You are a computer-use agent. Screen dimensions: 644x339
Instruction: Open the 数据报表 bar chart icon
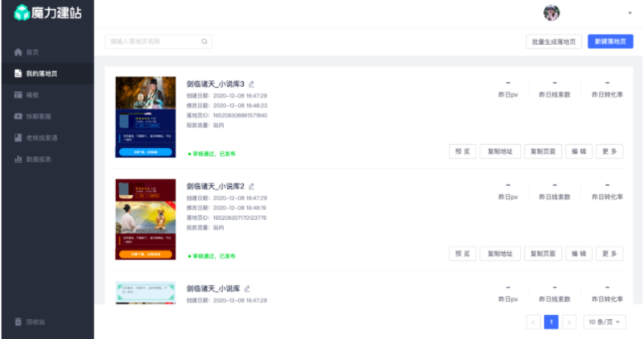[x=18, y=159]
